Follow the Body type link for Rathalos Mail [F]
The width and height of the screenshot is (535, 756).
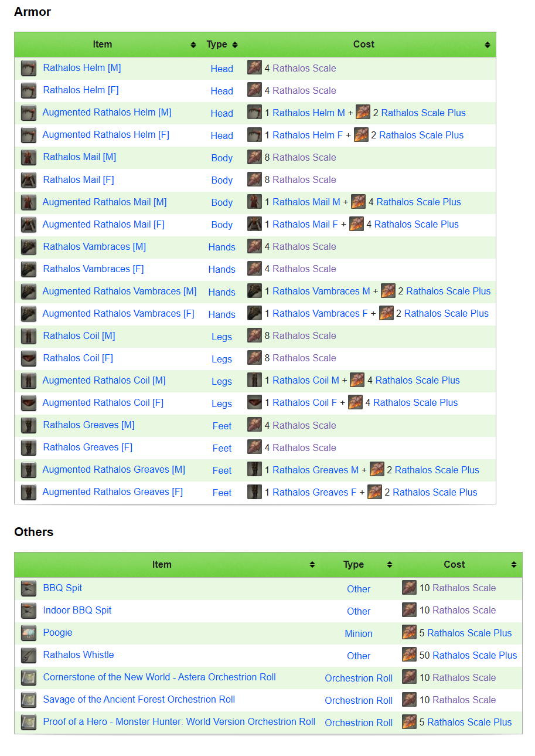(222, 180)
